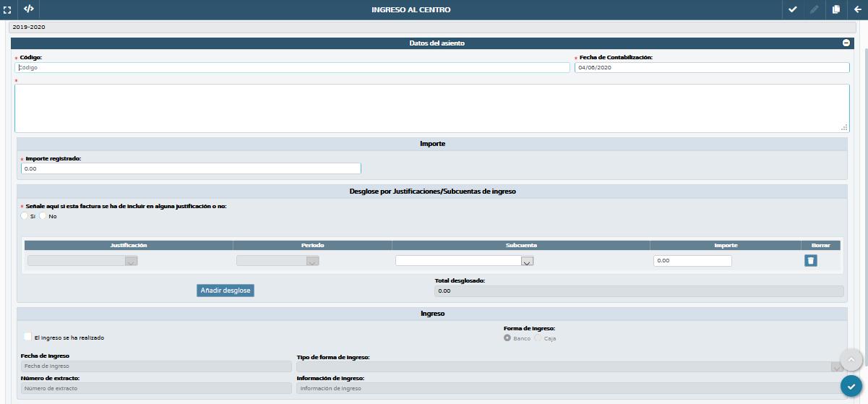Delete the desglose row with trash icon
This screenshot has height=404, width=868.
[811, 261]
